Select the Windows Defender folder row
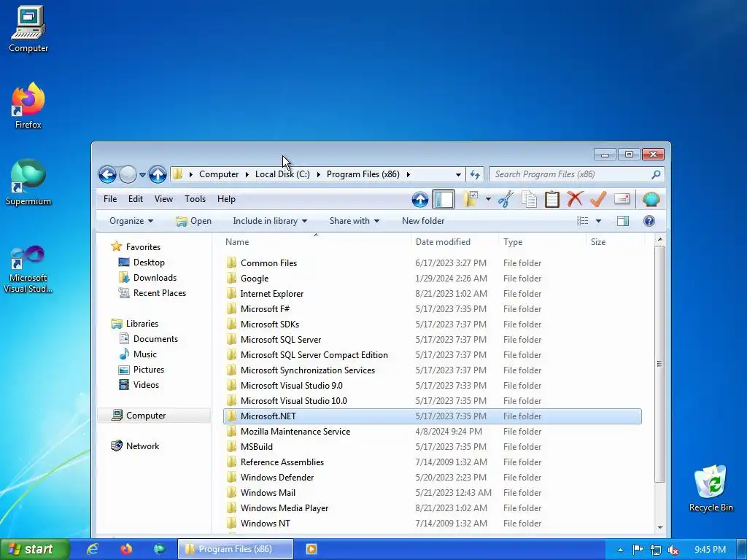 pyautogui.click(x=432, y=478)
